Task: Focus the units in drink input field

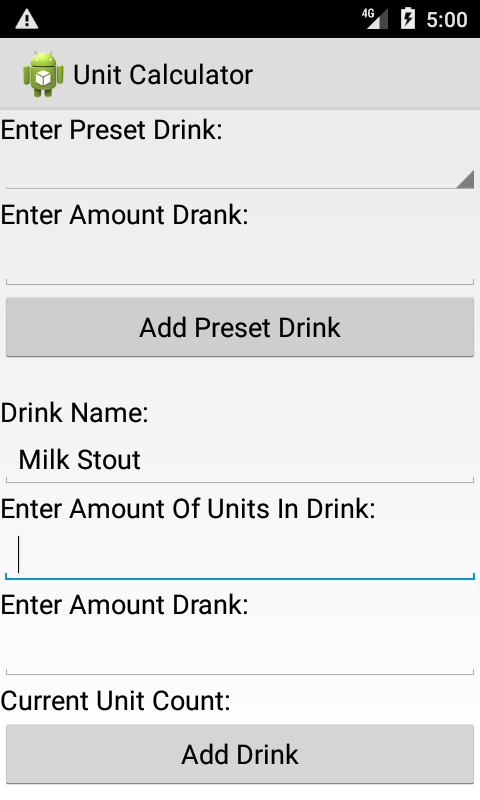Action: 240,555
